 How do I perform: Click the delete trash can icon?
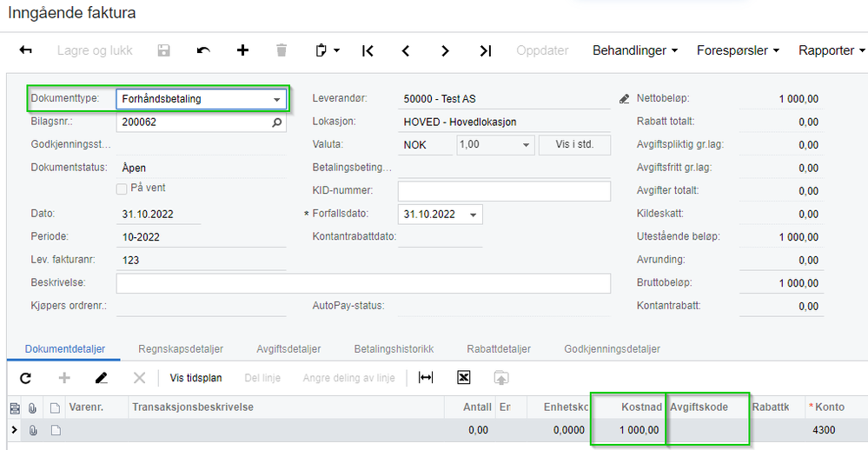(282, 50)
